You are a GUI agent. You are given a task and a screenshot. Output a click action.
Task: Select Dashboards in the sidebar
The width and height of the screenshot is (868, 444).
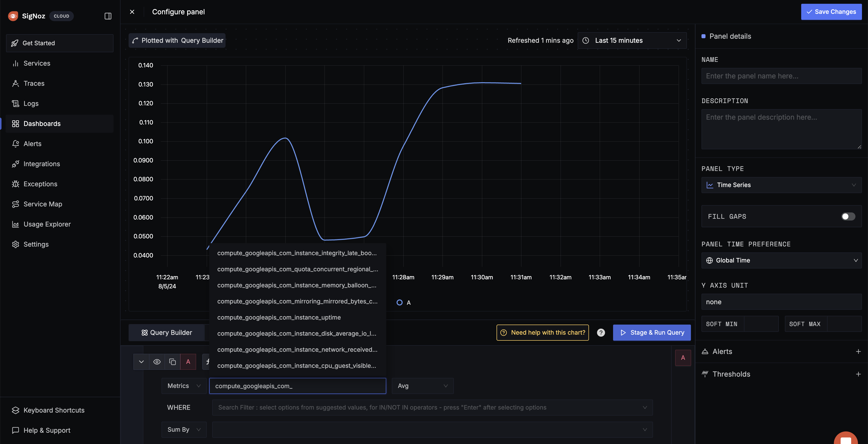pyautogui.click(x=60, y=123)
